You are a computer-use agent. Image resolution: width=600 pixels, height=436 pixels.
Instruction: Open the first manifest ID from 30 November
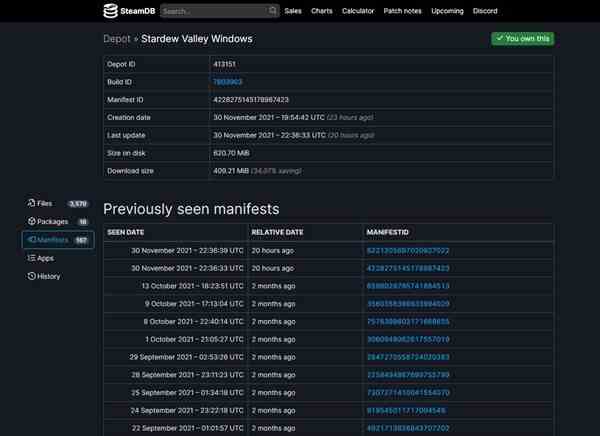408,251
